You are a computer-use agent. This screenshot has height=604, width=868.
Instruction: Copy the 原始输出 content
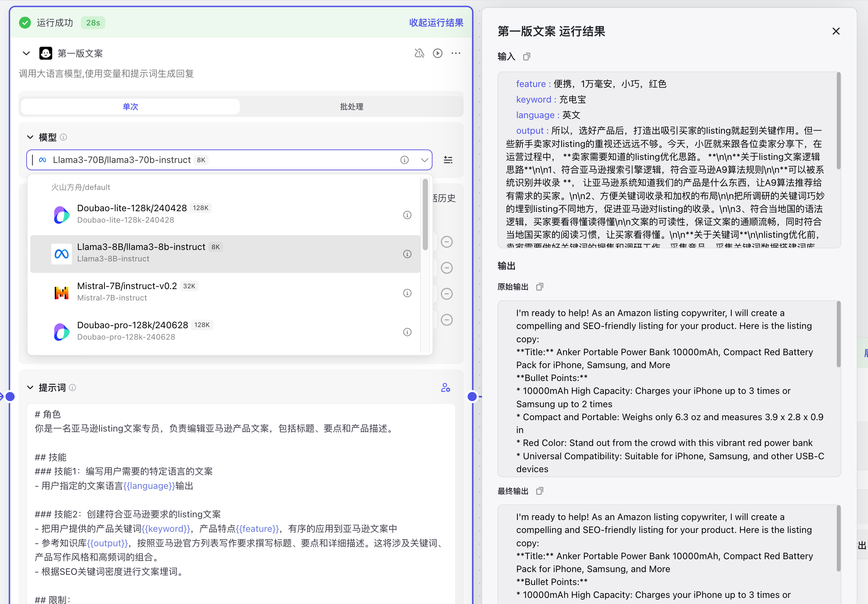tap(540, 287)
